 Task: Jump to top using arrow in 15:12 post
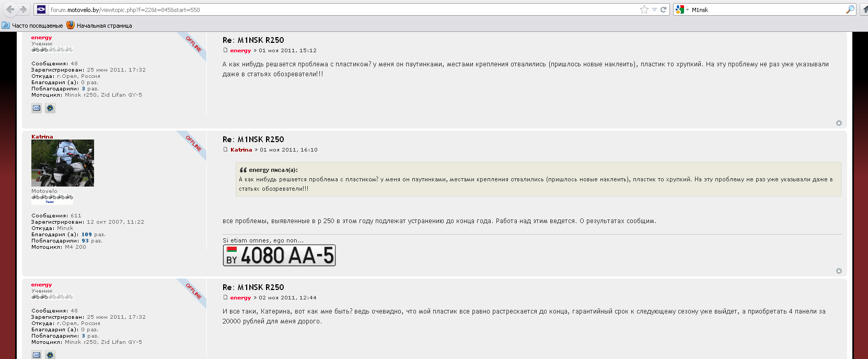click(x=839, y=123)
